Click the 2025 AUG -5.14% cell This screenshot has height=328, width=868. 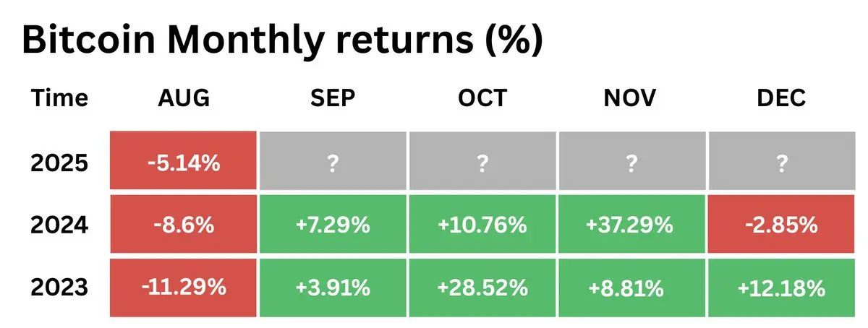(x=183, y=162)
